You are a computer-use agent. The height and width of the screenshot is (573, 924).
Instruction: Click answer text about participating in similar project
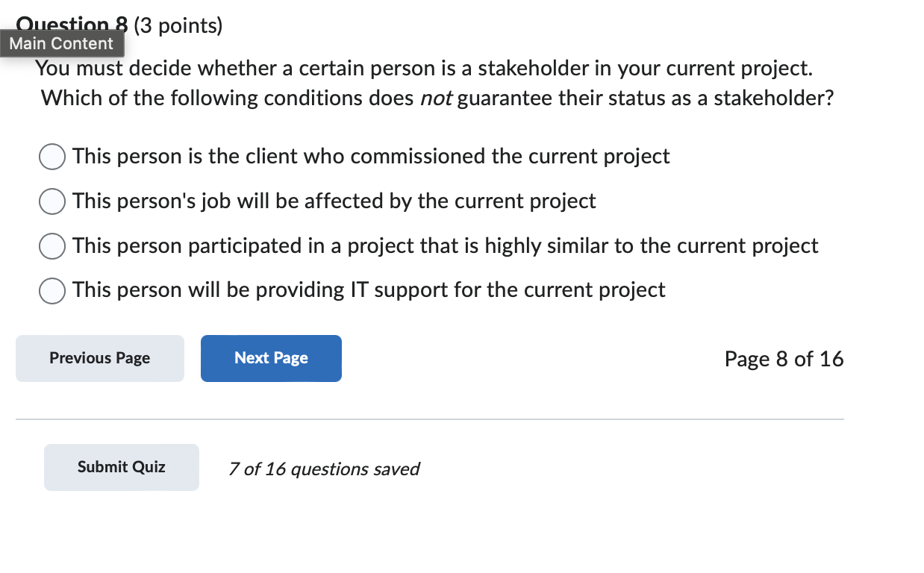[x=445, y=246]
